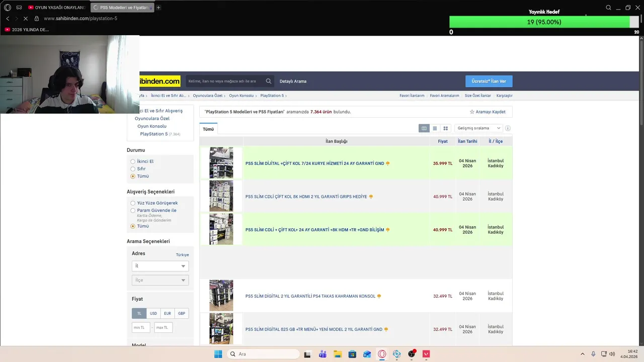Choose EUR currency toggle

[x=168, y=313]
